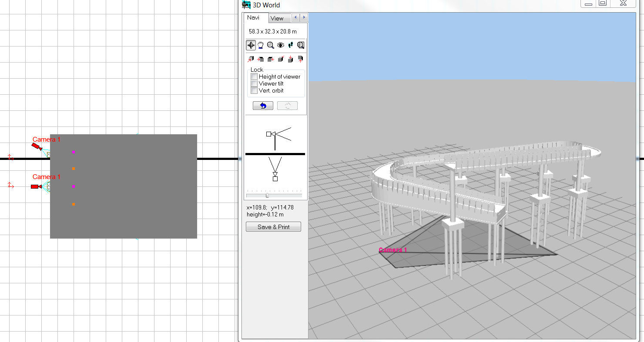This screenshot has width=644, height=342.
Task: Click the lower Camera 1 text label in plan
Action: [x=47, y=177]
